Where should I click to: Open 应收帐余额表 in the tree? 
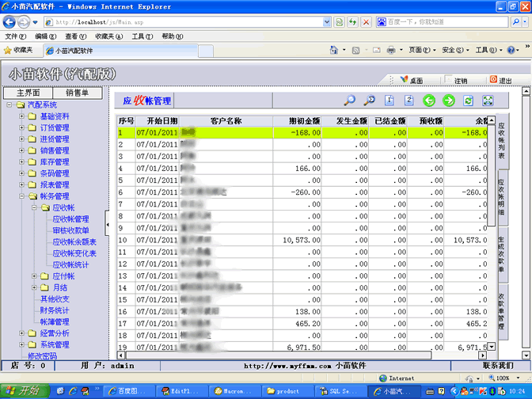(74, 242)
